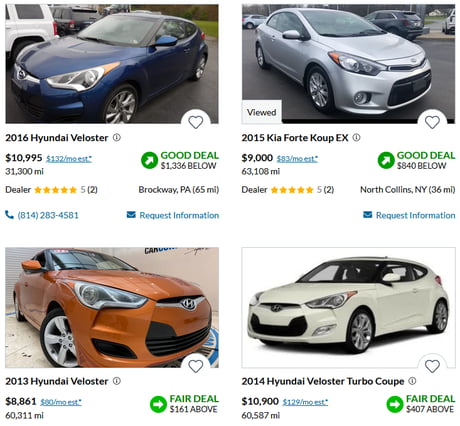Click Fair Deal arrow icon for $407 above

coord(395,404)
